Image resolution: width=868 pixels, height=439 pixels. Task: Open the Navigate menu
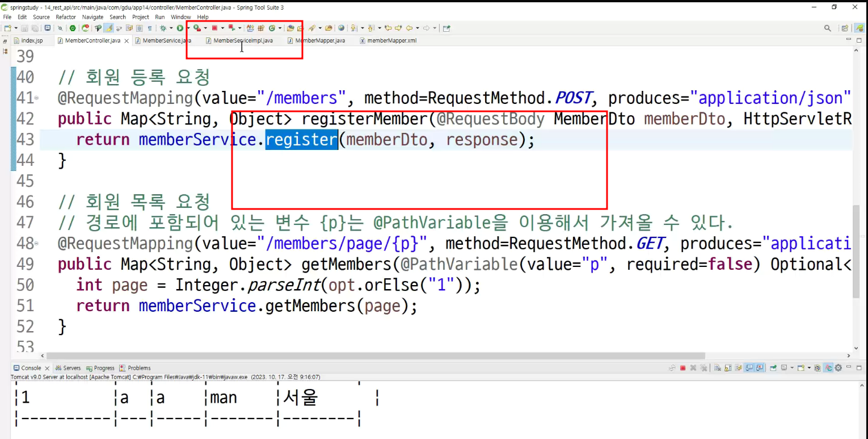click(x=93, y=17)
